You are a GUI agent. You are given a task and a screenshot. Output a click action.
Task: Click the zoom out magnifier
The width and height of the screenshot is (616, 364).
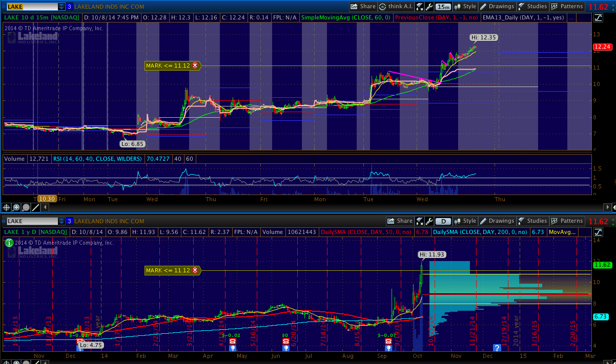[26, 207]
